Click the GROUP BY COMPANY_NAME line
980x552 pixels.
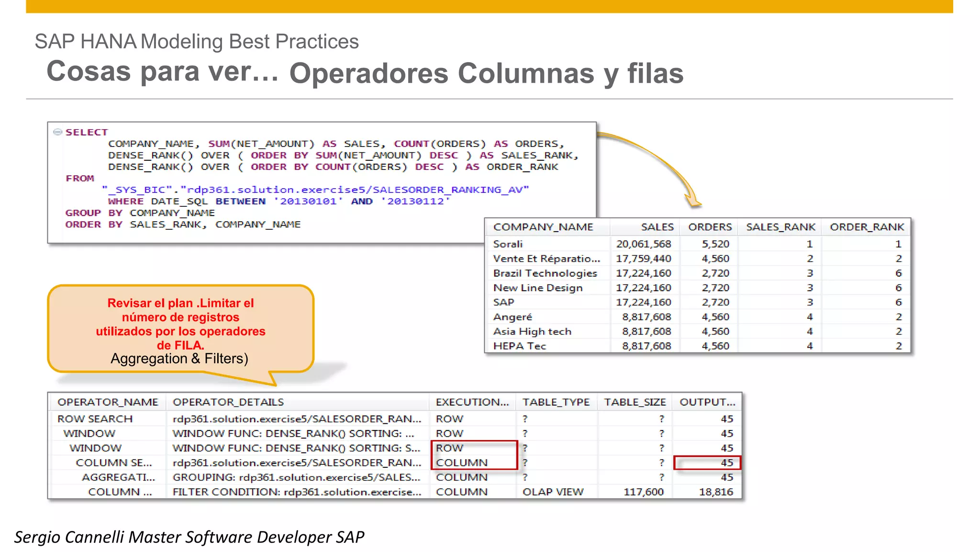140,213
